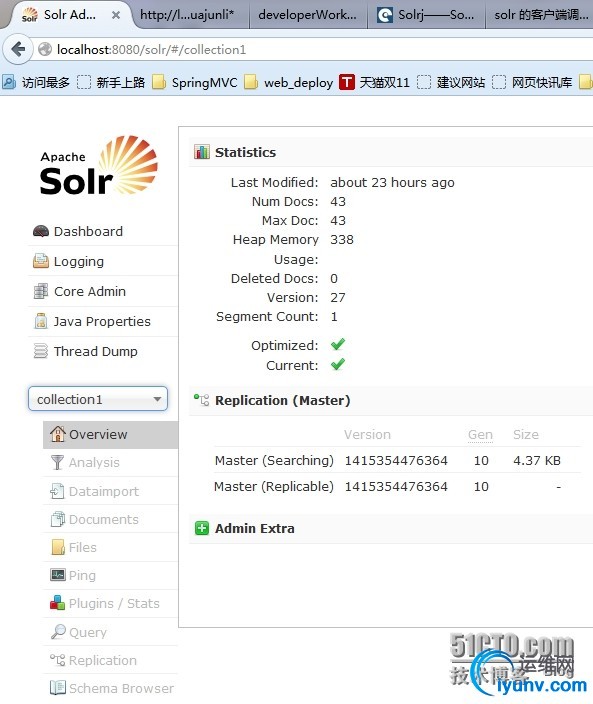Go to Core Admin
The image size is (593, 704).
pyautogui.click(x=90, y=291)
